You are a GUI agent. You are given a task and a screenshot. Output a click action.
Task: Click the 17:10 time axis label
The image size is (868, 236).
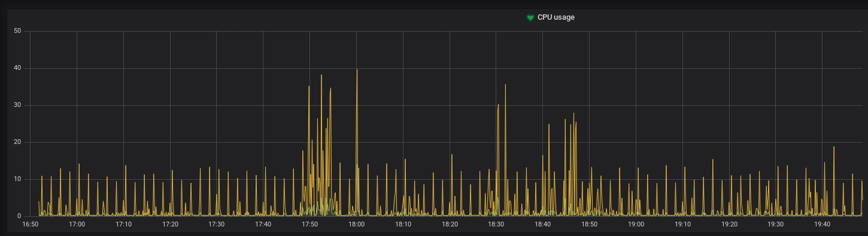tap(123, 224)
